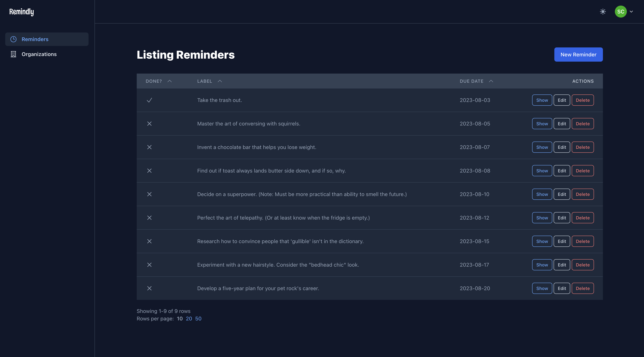The image size is (644, 357).
Task: Click the Remindly logo
Action: point(21,12)
